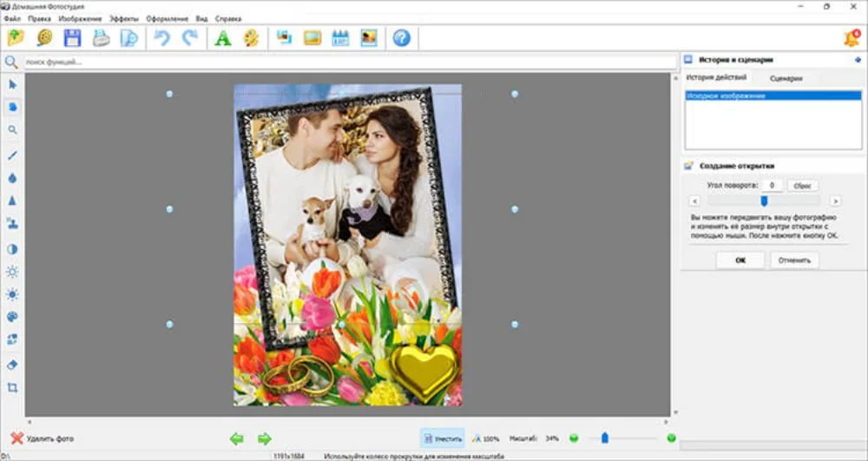Set zoom to 100% scale button

[484, 439]
